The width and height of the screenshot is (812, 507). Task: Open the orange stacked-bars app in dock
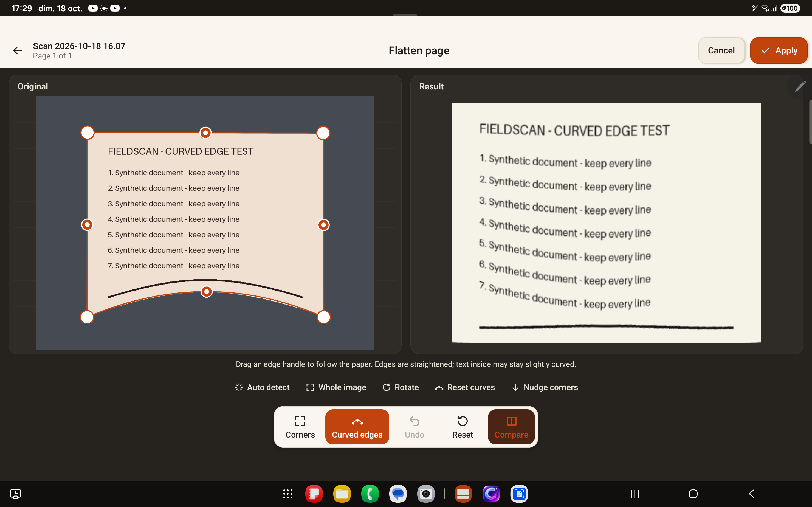pyautogui.click(x=463, y=494)
